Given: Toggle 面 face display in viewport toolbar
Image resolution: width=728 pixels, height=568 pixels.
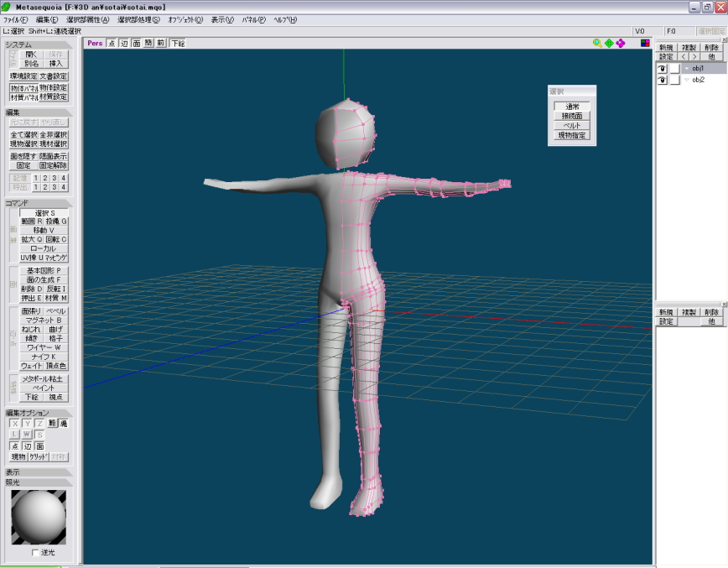Looking at the screenshot, I should (137, 43).
